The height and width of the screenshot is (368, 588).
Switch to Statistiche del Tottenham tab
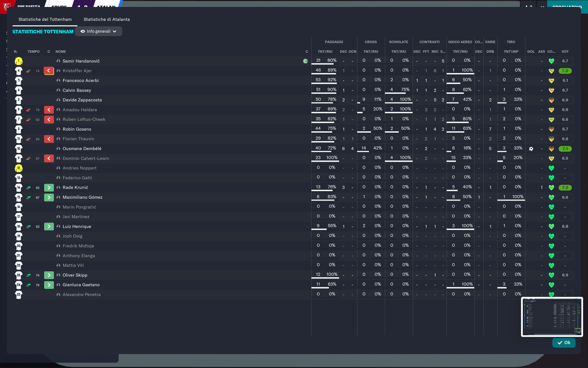pyautogui.click(x=45, y=19)
